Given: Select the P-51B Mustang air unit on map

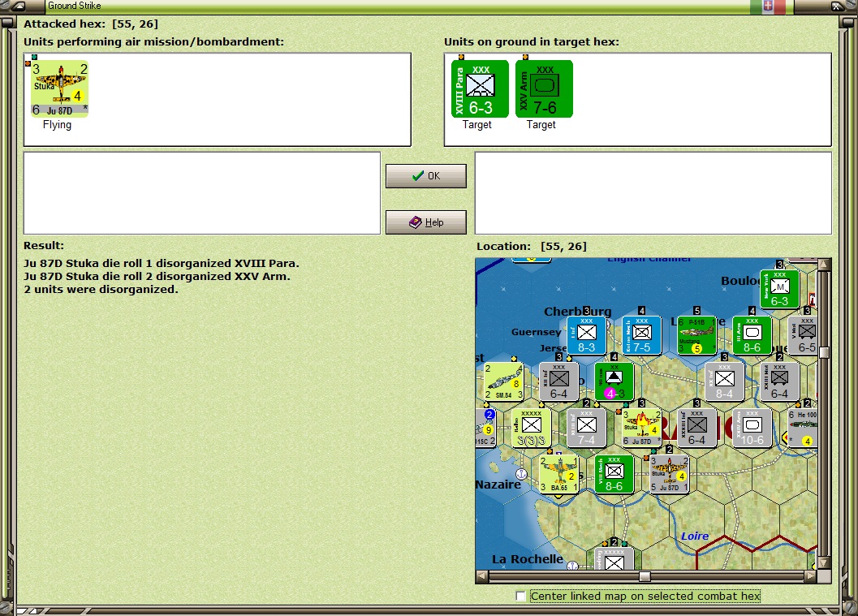Looking at the screenshot, I should [x=696, y=335].
